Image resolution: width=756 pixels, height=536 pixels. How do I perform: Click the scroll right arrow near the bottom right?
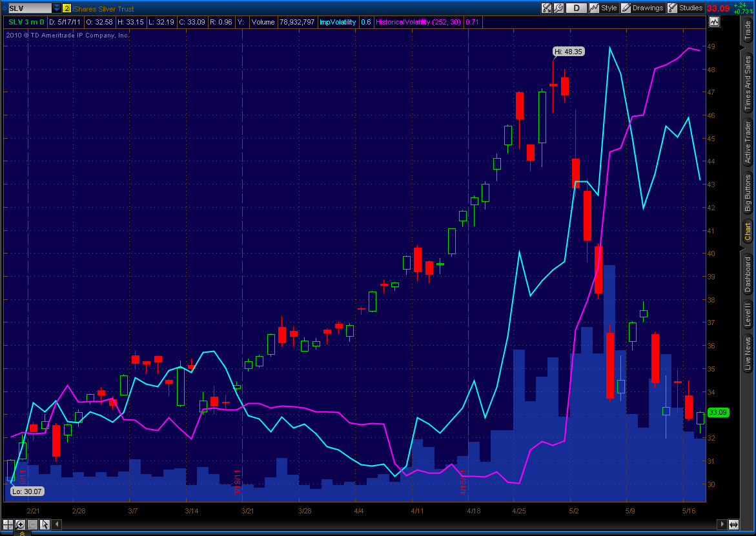point(722,524)
